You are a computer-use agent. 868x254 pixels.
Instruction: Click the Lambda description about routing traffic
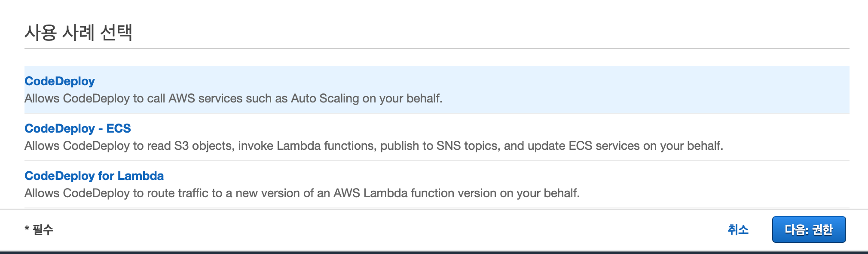pyautogui.click(x=302, y=193)
